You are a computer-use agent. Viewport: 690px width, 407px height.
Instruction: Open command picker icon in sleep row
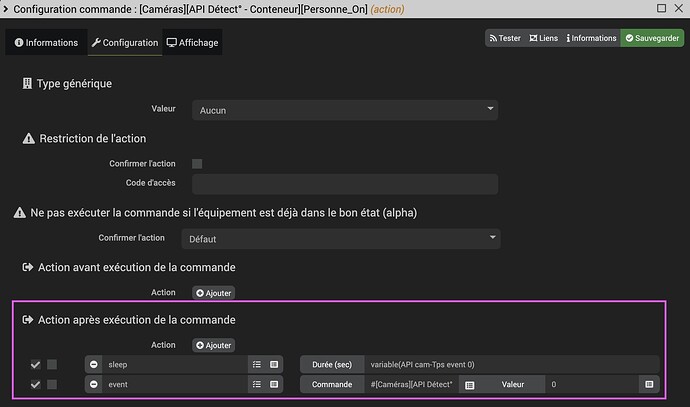(x=275, y=364)
